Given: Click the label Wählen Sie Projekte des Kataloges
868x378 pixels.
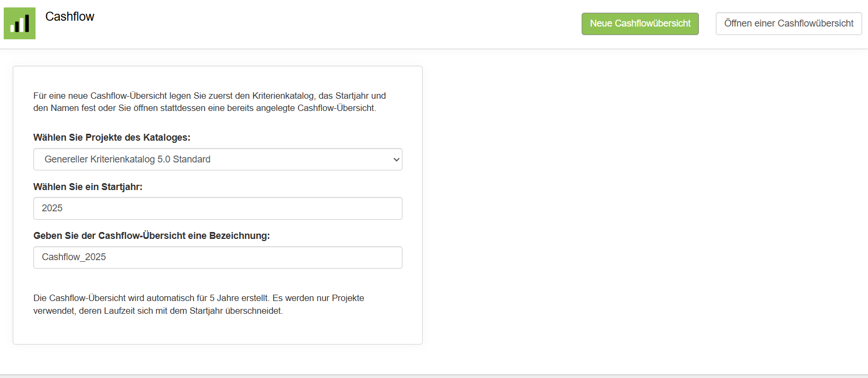Looking at the screenshot, I should (x=112, y=138).
